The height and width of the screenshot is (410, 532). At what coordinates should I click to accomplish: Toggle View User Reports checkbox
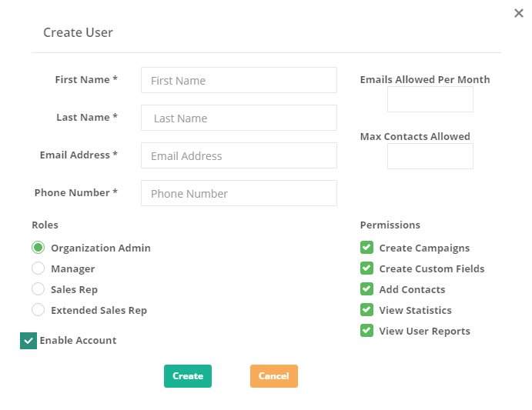click(x=366, y=330)
